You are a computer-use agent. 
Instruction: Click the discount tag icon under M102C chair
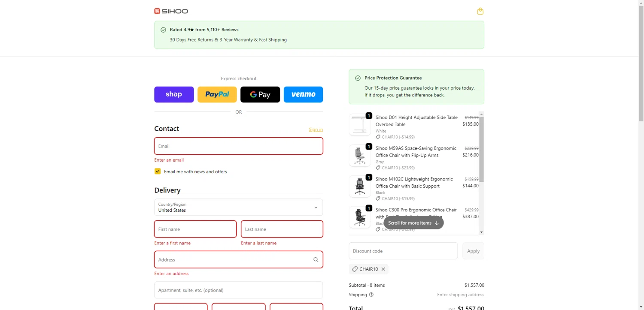click(x=378, y=199)
